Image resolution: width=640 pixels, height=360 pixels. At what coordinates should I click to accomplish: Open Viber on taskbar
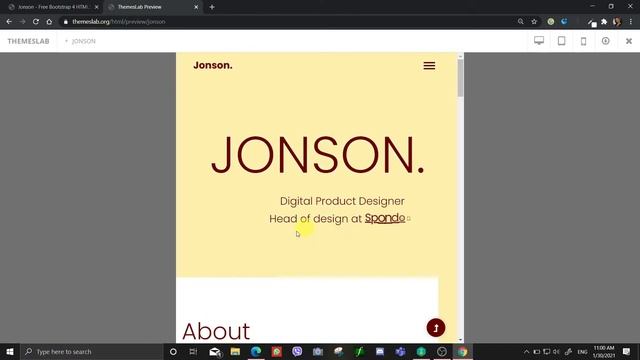[297, 351]
